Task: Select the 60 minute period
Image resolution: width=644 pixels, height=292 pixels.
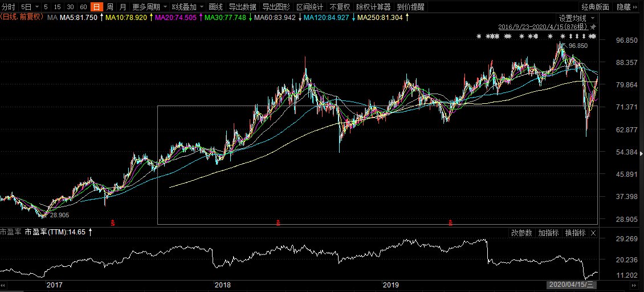Action: click(x=83, y=7)
